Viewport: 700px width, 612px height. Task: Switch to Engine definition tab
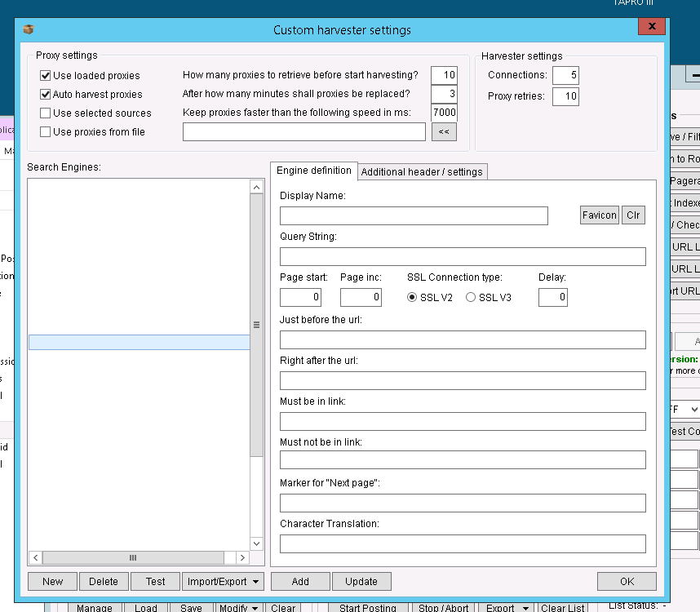[x=314, y=171]
